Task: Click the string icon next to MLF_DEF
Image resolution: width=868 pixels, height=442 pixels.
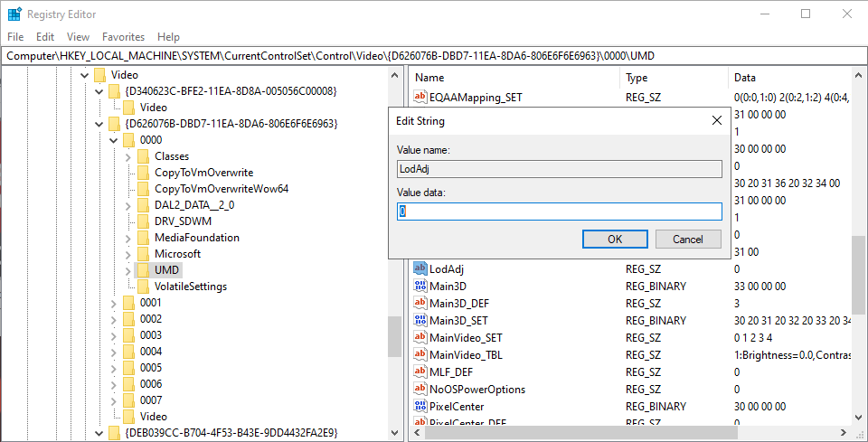Action: pyautogui.click(x=420, y=371)
